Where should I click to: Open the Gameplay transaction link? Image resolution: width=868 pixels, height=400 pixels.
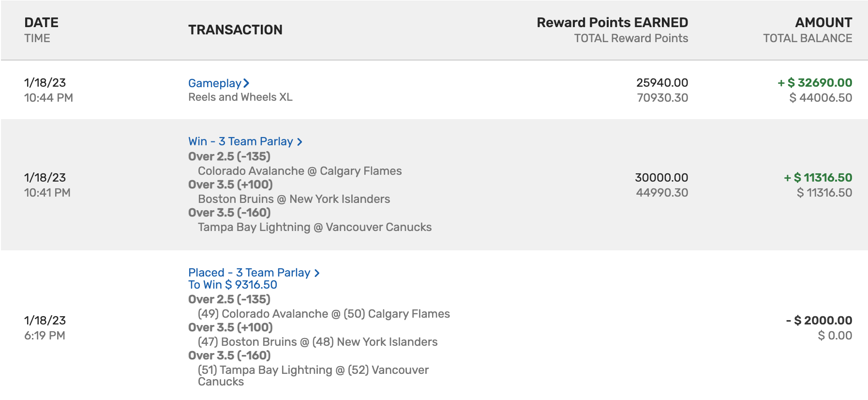pos(214,83)
